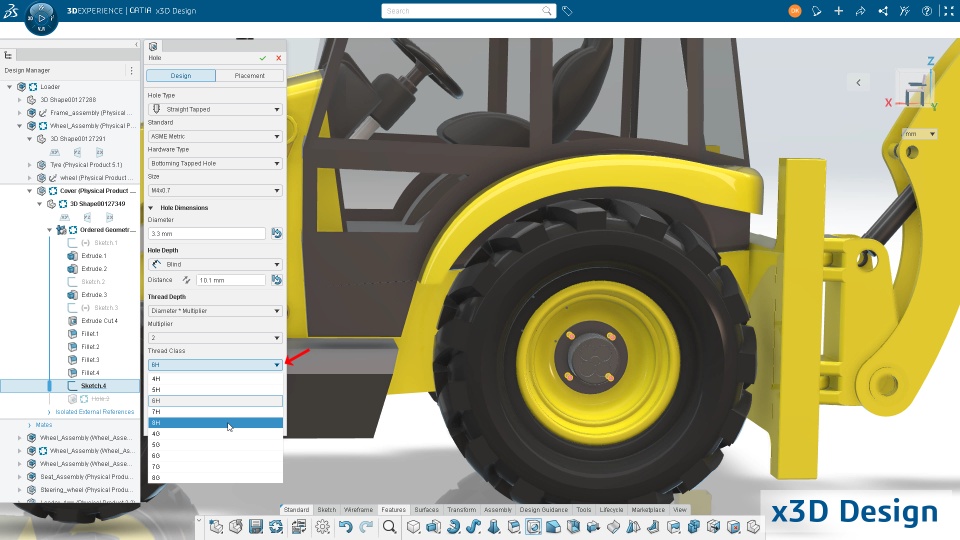Click the Undo arrow in bottom toolbar

tap(345, 527)
